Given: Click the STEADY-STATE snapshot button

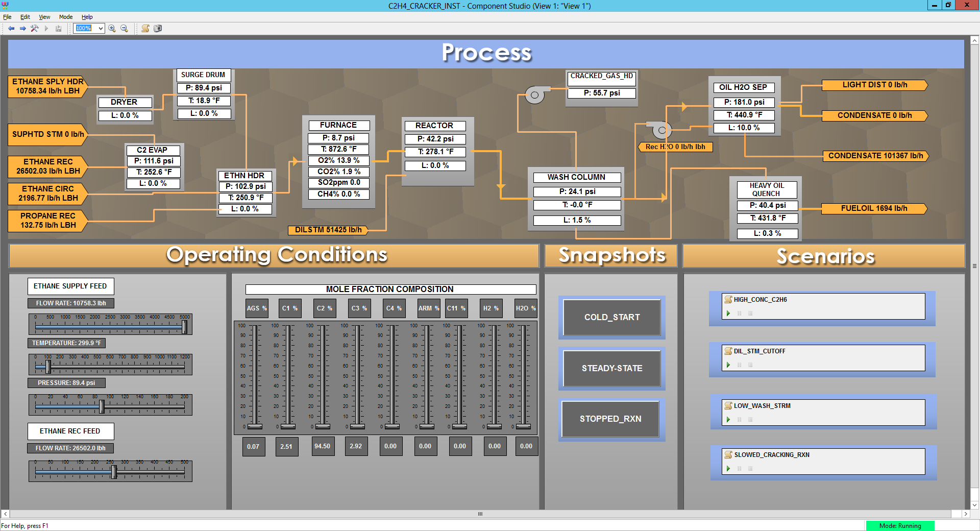Looking at the screenshot, I should 611,368.
